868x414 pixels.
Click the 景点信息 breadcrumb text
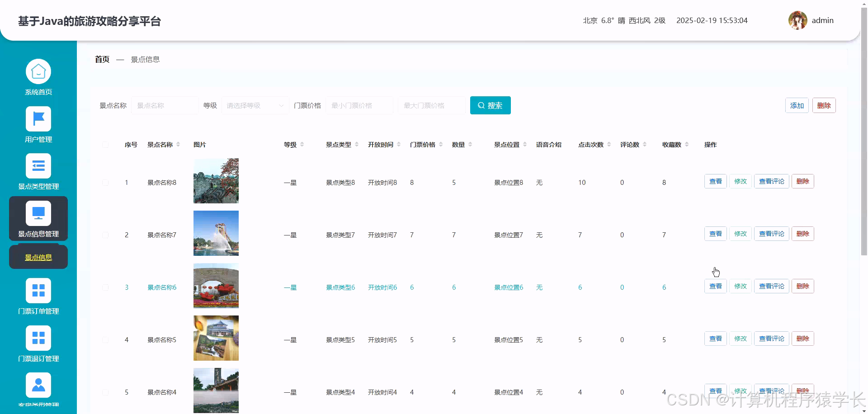[x=145, y=59]
